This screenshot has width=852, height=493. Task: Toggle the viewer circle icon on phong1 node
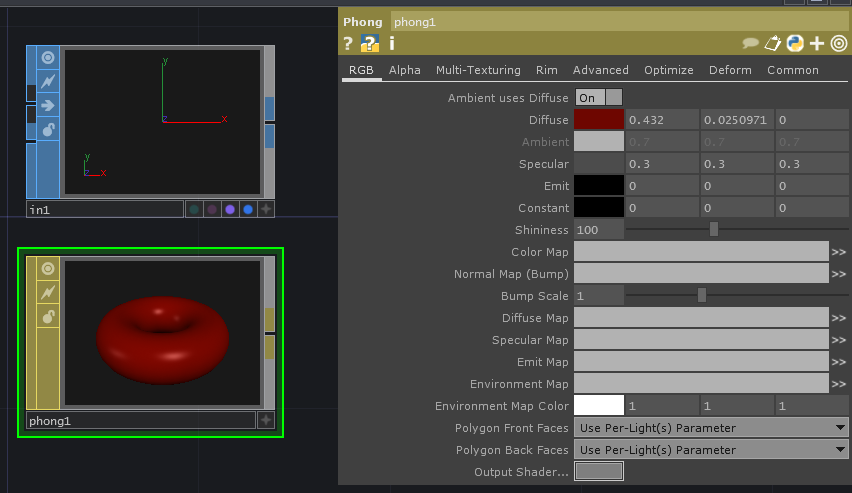[47, 269]
